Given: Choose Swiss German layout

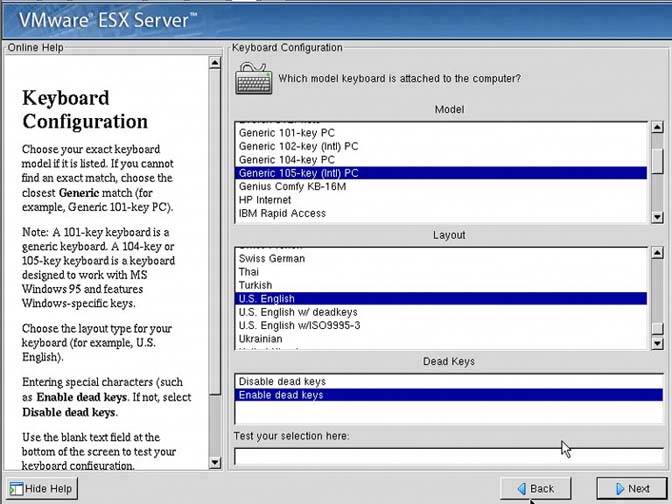Looking at the screenshot, I should [x=441, y=258].
